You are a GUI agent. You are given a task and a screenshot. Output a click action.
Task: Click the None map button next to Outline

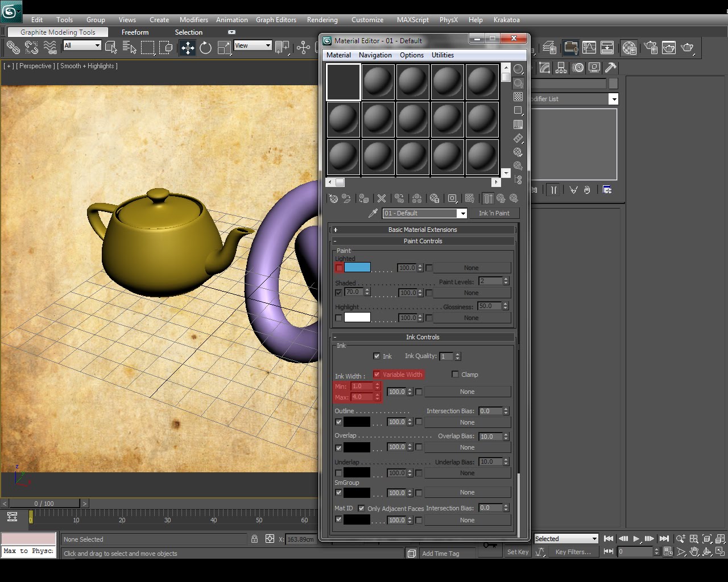coord(468,422)
